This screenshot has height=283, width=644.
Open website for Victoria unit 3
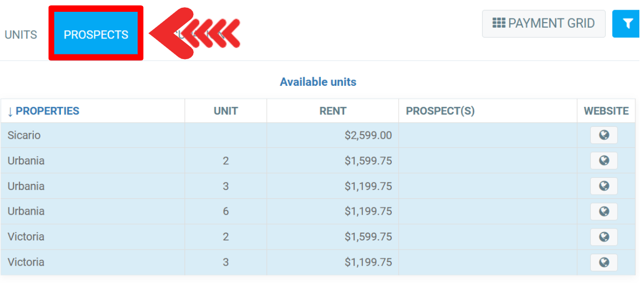[x=604, y=262]
